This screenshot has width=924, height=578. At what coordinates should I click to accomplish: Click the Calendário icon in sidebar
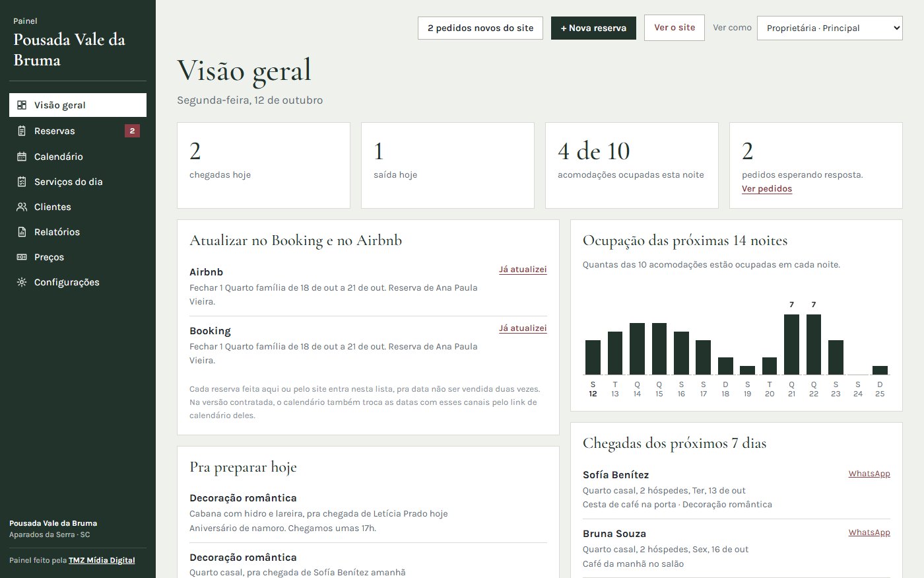click(22, 157)
